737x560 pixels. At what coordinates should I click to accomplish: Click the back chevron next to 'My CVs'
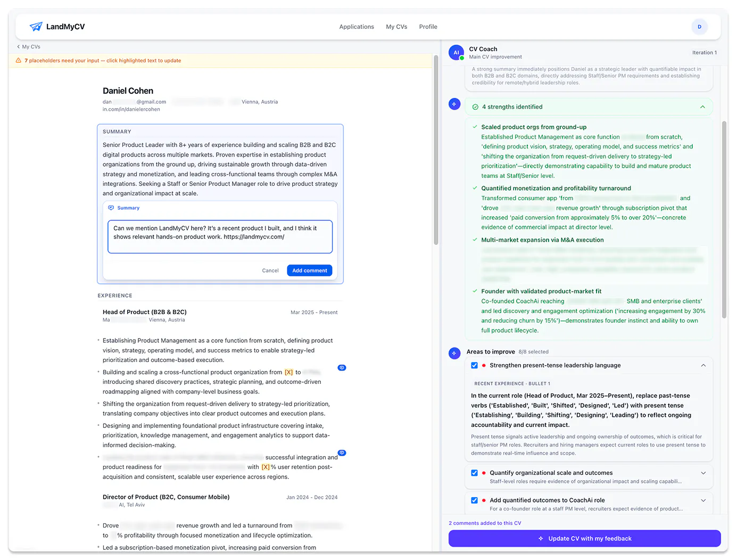coord(19,47)
